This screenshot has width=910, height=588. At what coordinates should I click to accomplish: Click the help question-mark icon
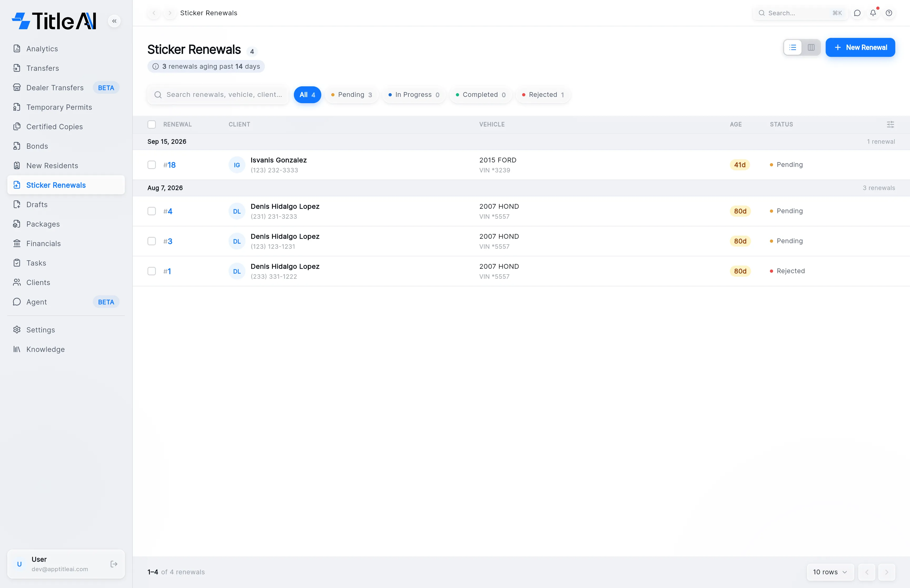pyautogui.click(x=889, y=13)
